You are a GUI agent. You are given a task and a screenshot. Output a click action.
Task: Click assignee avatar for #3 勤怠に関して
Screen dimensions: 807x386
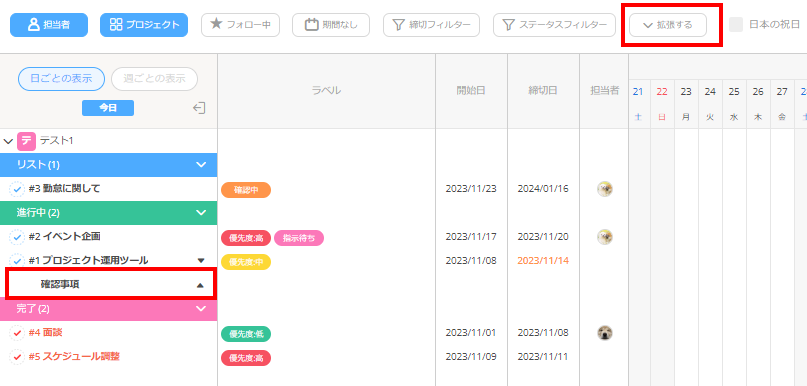click(605, 189)
